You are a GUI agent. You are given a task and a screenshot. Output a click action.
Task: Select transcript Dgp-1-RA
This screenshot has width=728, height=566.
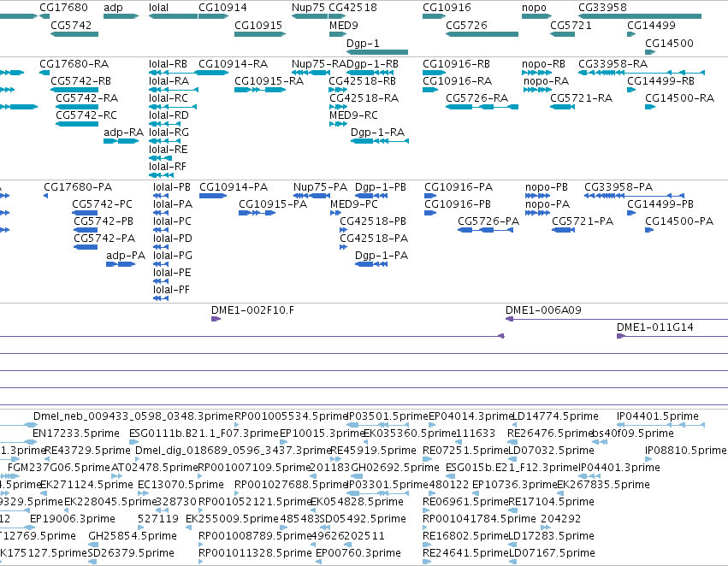tap(377, 133)
